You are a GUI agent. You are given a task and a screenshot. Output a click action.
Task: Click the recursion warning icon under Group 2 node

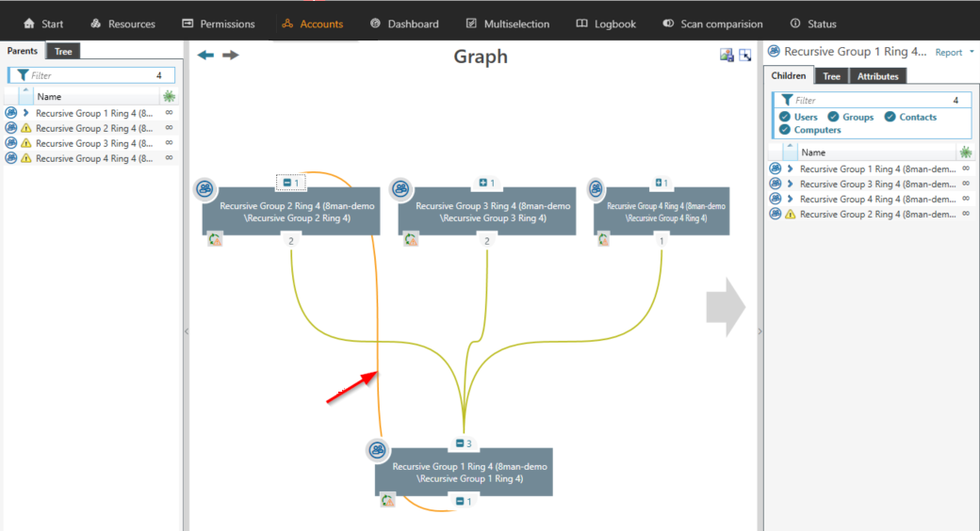coord(215,240)
